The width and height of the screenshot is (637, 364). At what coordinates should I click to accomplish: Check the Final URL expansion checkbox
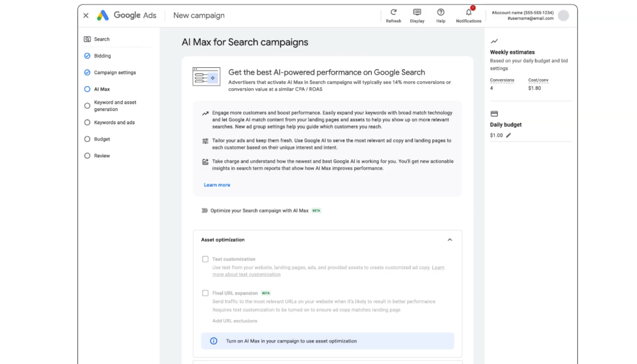(x=205, y=293)
